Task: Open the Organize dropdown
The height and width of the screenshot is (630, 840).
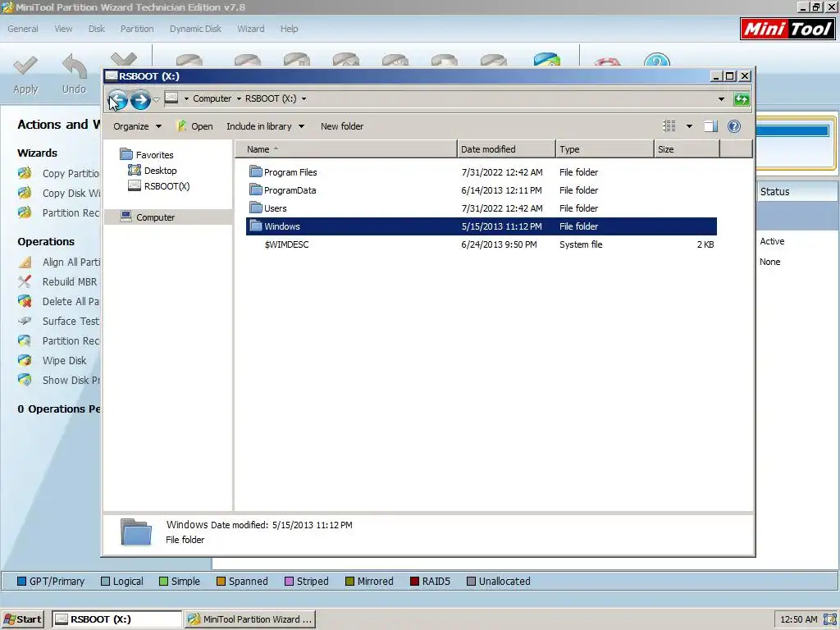Action: point(137,126)
